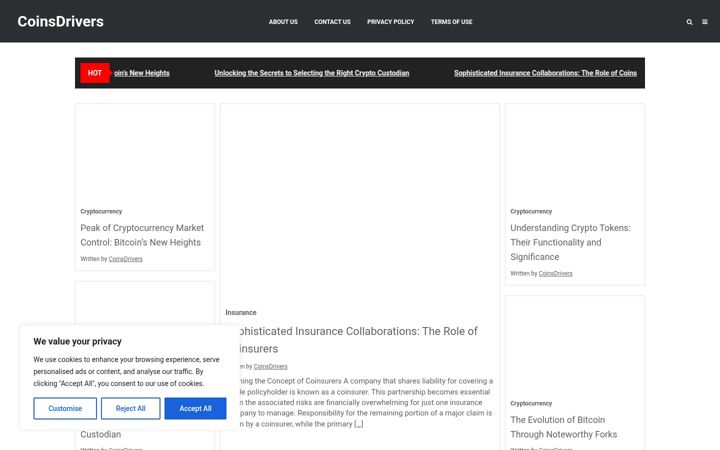Open the Terms of Use menu item
720x450 pixels.
(451, 22)
